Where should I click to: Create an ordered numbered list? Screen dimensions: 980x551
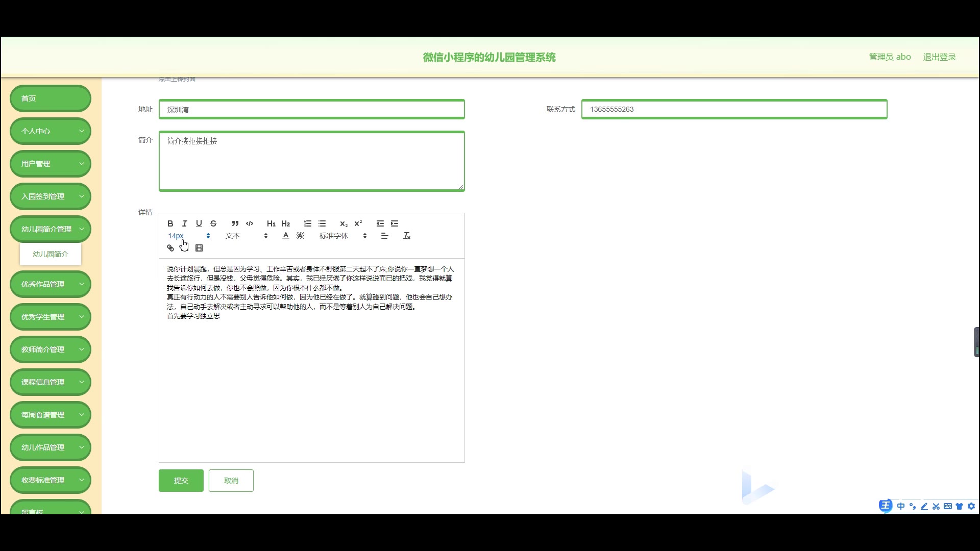tap(307, 223)
